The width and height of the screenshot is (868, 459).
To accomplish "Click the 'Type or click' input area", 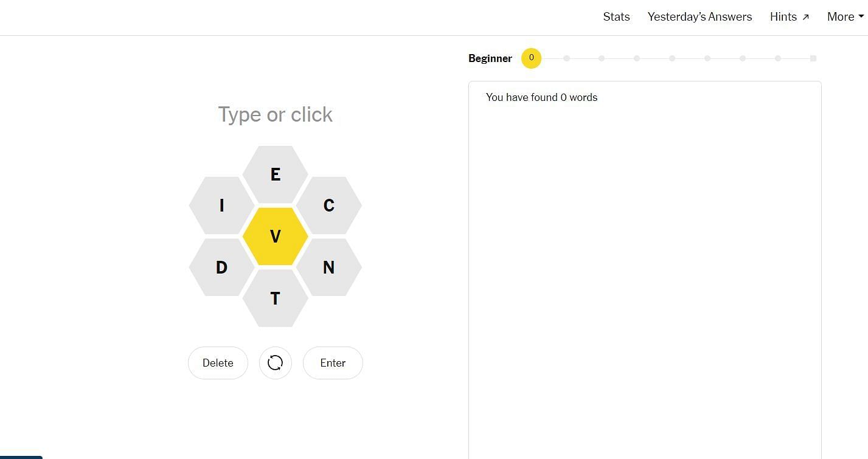I will tap(275, 114).
